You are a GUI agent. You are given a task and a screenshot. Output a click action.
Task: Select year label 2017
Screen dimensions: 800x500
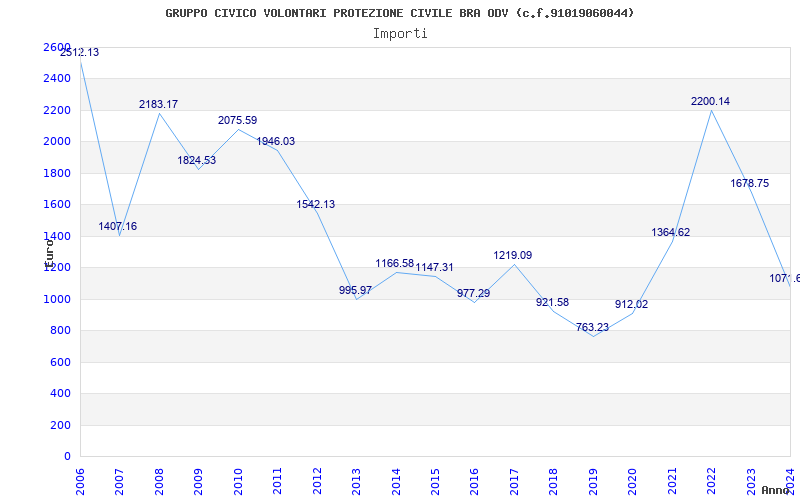click(514, 482)
